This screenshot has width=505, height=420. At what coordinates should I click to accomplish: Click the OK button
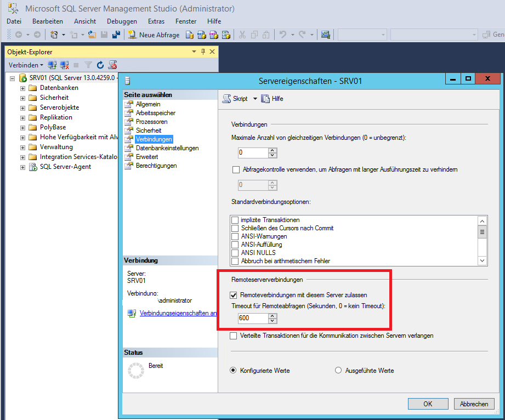click(428, 404)
